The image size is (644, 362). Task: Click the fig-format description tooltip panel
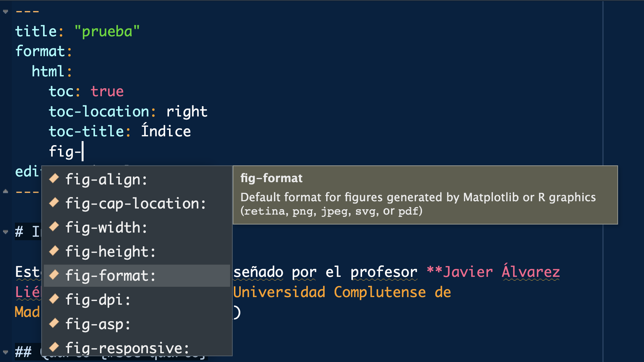(x=425, y=195)
